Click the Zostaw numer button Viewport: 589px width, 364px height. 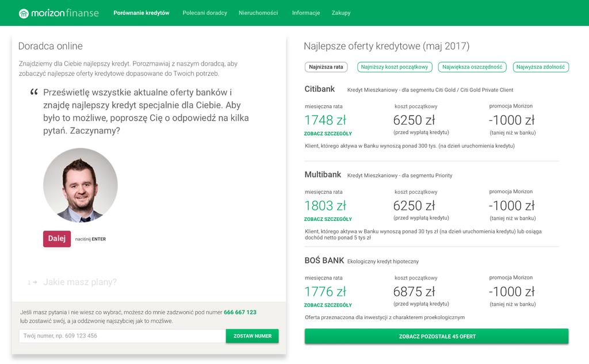(x=253, y=336)
